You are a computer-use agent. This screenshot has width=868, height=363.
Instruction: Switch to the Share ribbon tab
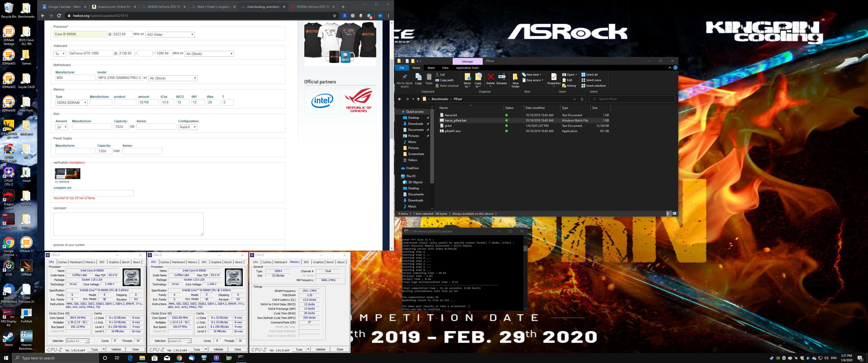(x=431, y=68)
